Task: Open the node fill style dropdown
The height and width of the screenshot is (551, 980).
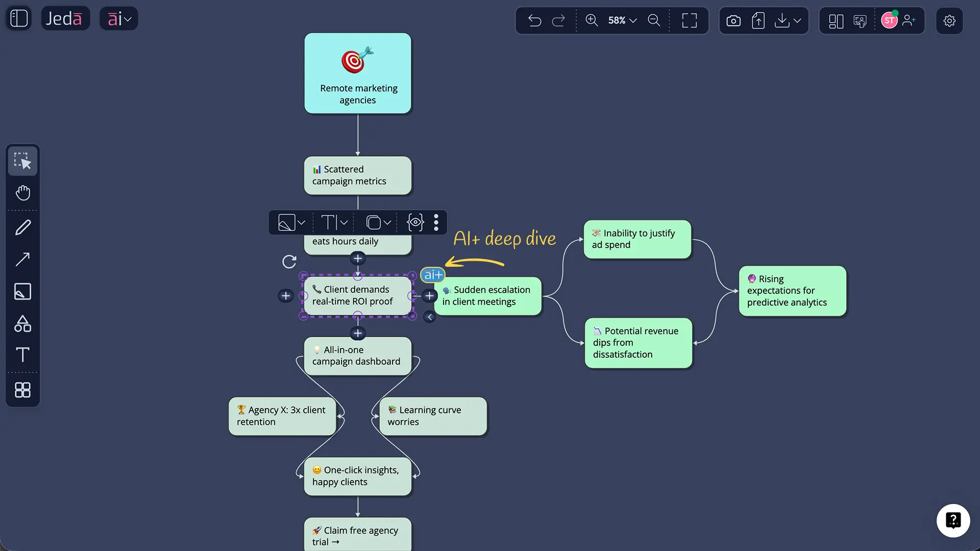Action: [291, 222]
